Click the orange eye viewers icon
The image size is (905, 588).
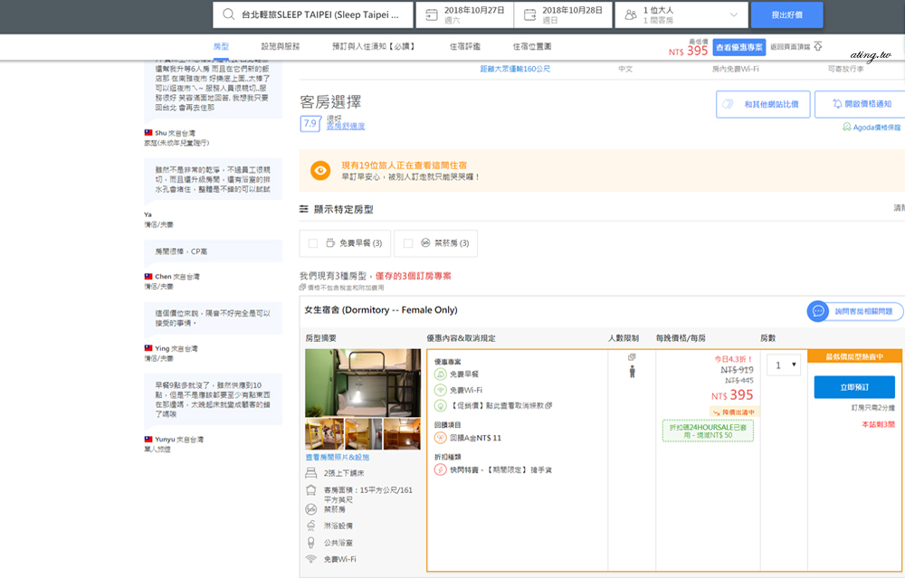tap(320, 170)
